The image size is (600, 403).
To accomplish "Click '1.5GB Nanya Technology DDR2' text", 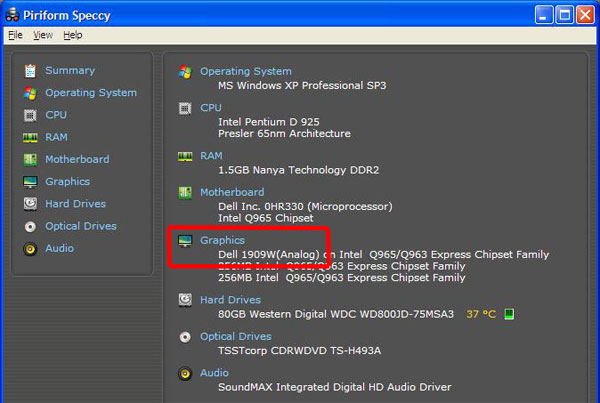I will click(298, 170).
